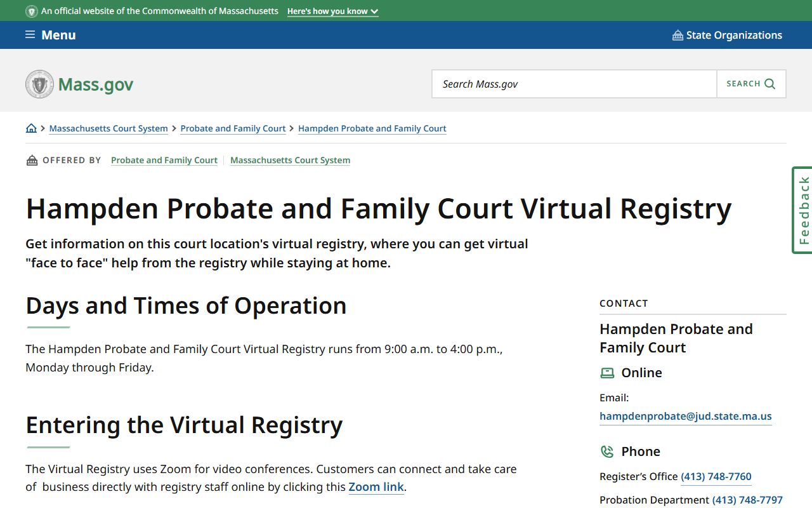Click the CONTACT section label
This screenshot has width=812, height=508.
624,304
